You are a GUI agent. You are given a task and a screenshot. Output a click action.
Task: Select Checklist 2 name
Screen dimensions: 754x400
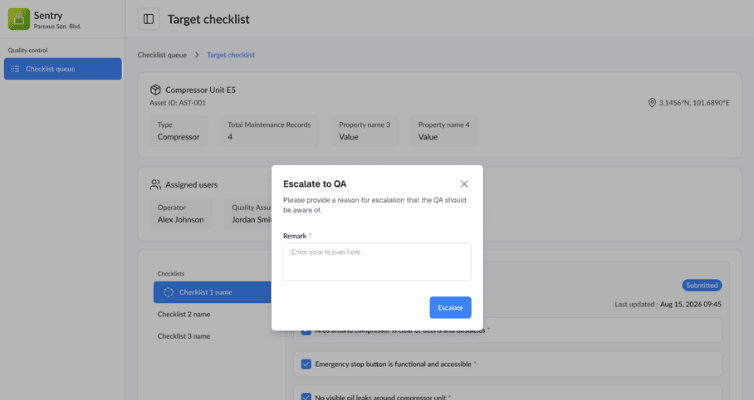[x=184, y=314]
